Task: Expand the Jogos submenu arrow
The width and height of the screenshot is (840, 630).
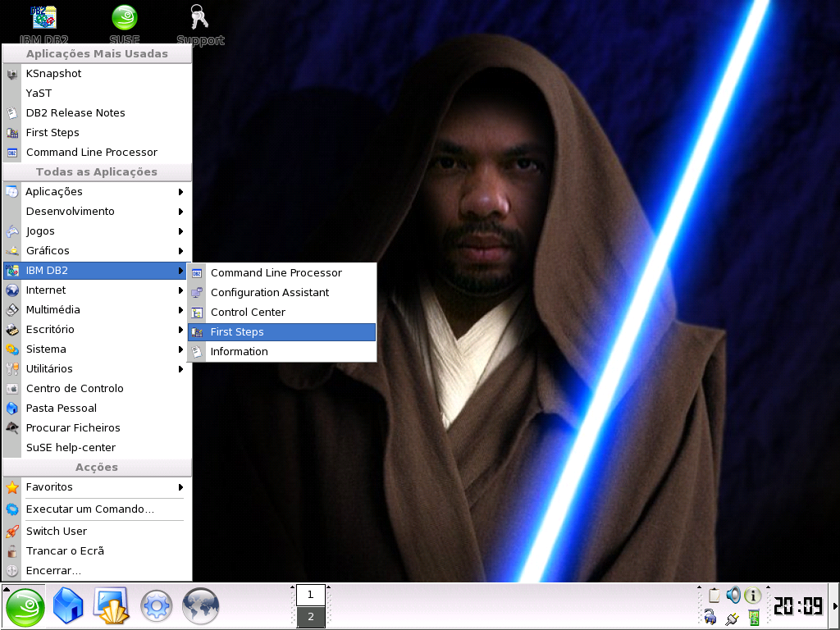Action: click(x=180, y=231)
